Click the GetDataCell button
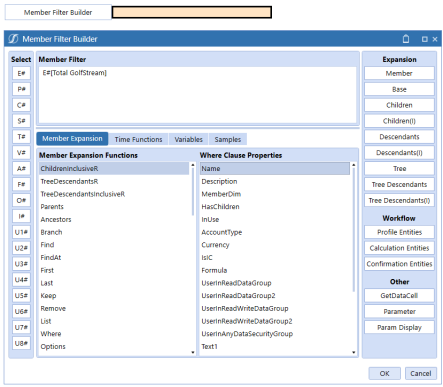 [x=399, y=296]
